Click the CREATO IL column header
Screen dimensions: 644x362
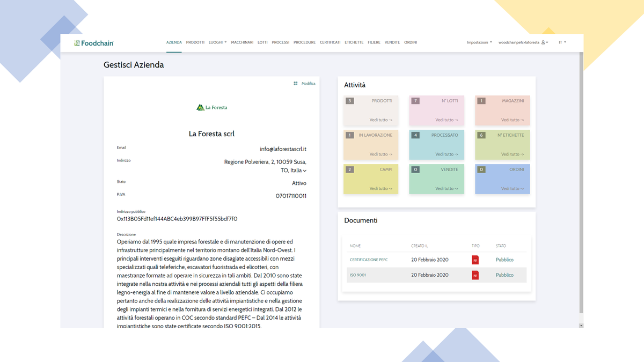[420, 246]
